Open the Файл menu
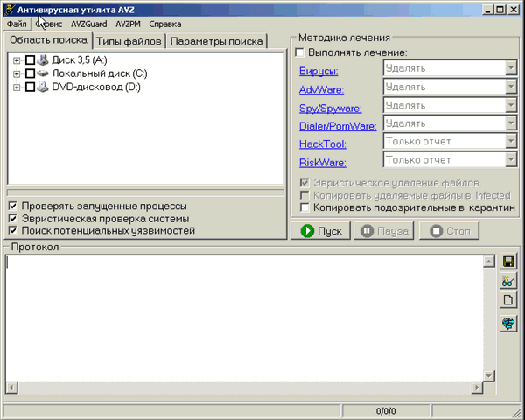 pos(17,24)
